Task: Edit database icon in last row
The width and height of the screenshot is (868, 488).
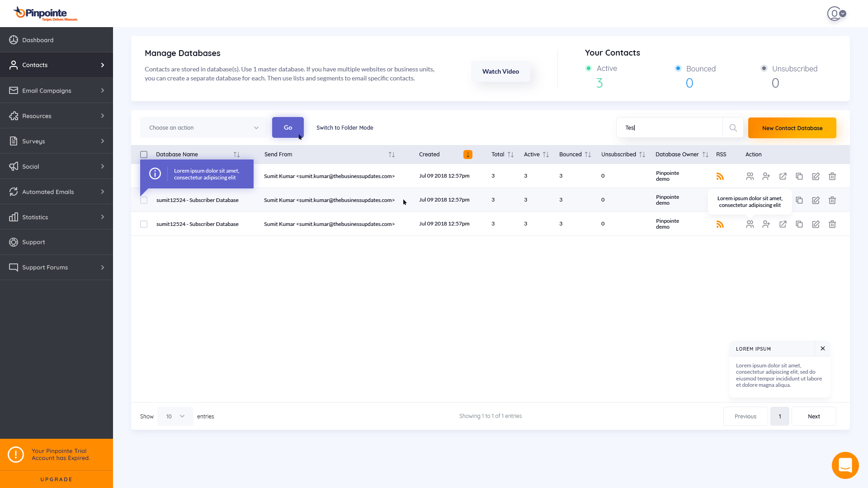Action: click(816, 224)
